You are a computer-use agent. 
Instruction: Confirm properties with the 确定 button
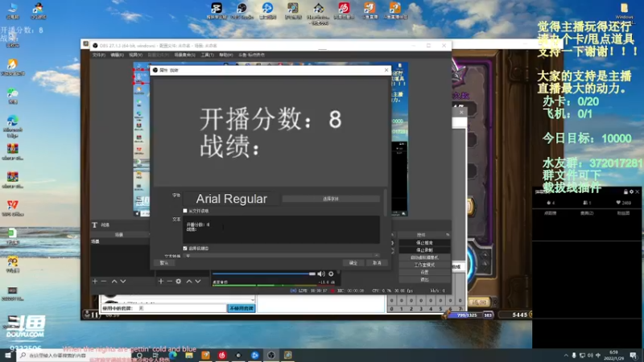(x=353, y=263)
